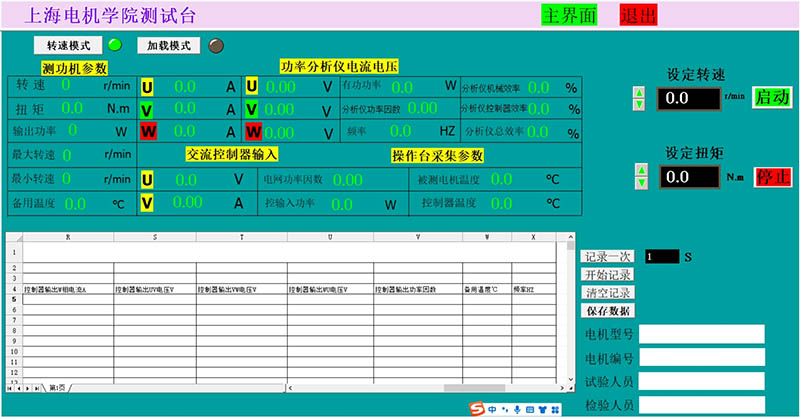The height and width of the screenshot is (417, 800).
Task: Click the Sogou input method logo icon
Action: [478, 408]
